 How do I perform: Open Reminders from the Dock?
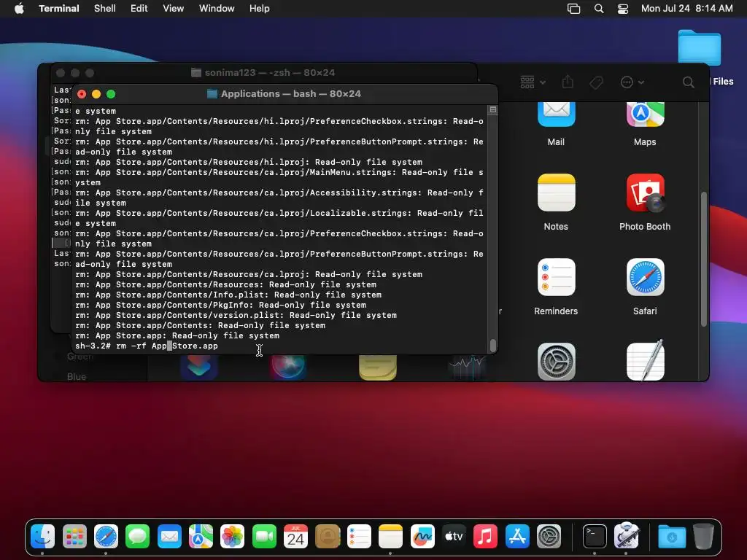(x=359, y=536)
